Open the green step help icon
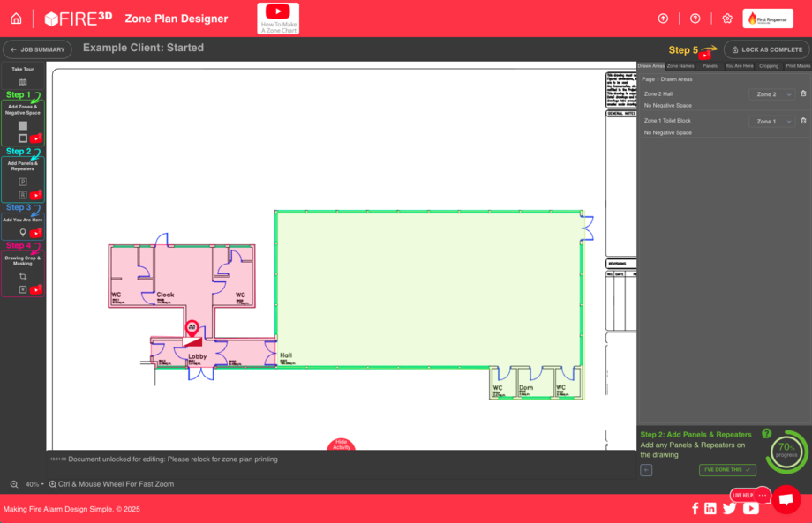 [x=766, y=434]
